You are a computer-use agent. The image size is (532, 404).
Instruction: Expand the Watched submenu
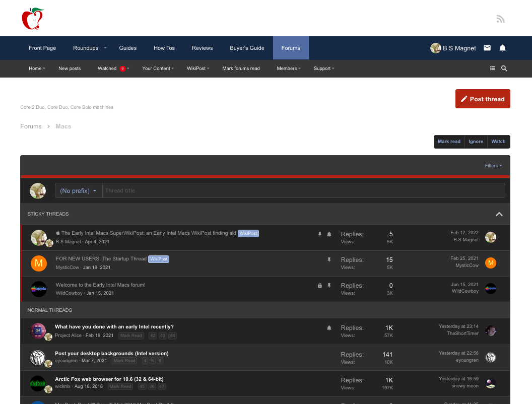(128, 68)
